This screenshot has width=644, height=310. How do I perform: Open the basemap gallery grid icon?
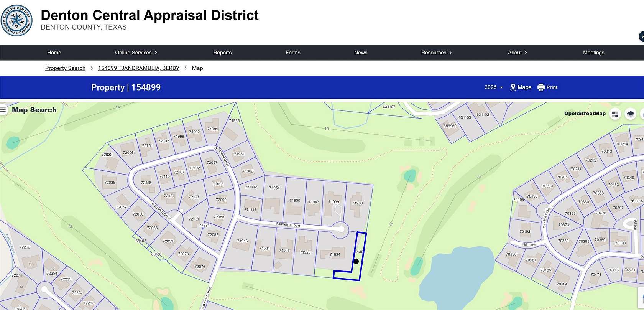(x=615, y=114)
